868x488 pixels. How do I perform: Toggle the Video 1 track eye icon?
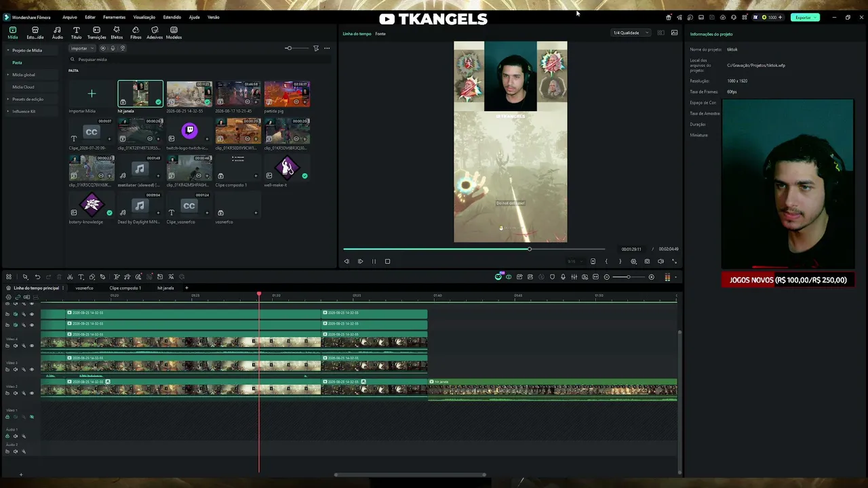point(31,417)
